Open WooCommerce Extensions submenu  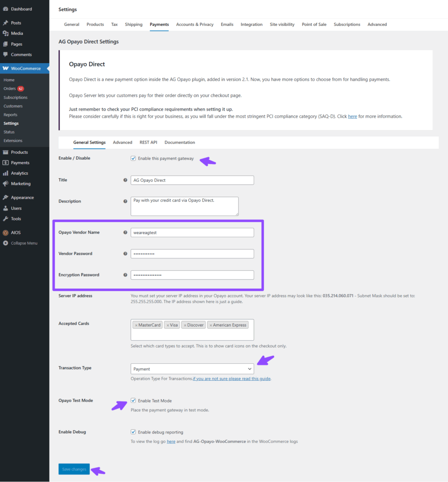click(13, 140)
